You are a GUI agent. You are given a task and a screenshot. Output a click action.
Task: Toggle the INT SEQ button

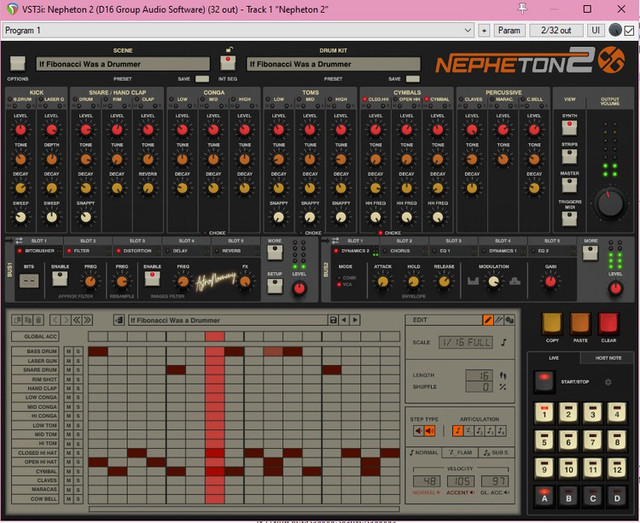[228, 63]
